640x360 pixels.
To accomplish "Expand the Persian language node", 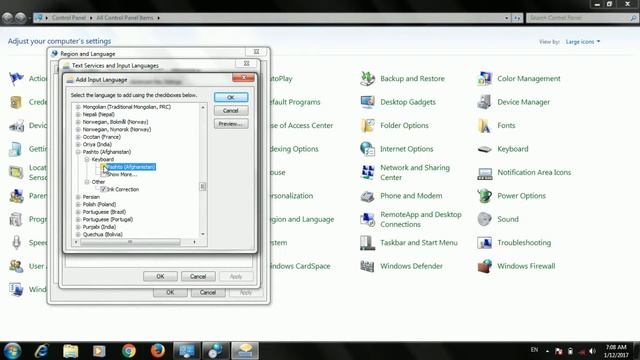I will [x=78, y=197].
